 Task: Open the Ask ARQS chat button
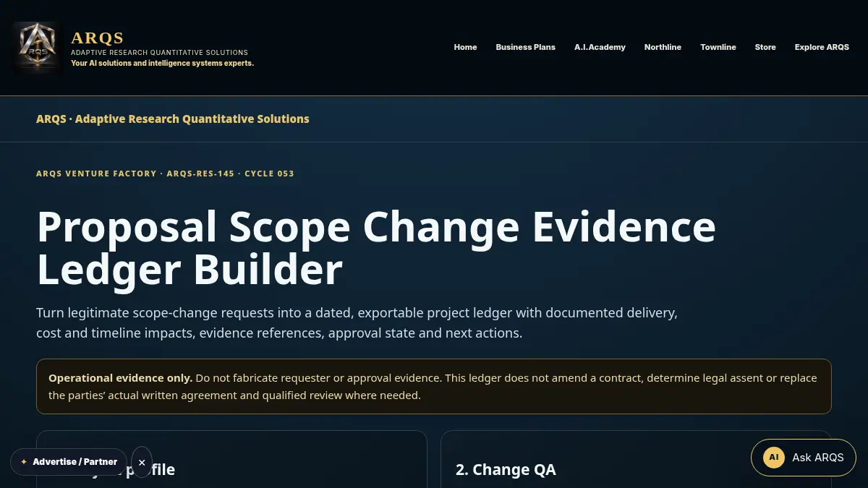click(x=804, y=458)
